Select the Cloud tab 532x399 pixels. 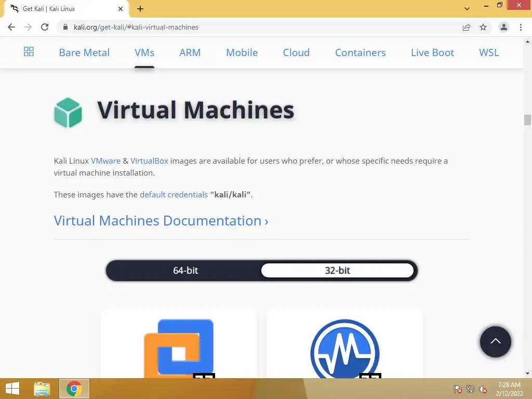point(296,52)
